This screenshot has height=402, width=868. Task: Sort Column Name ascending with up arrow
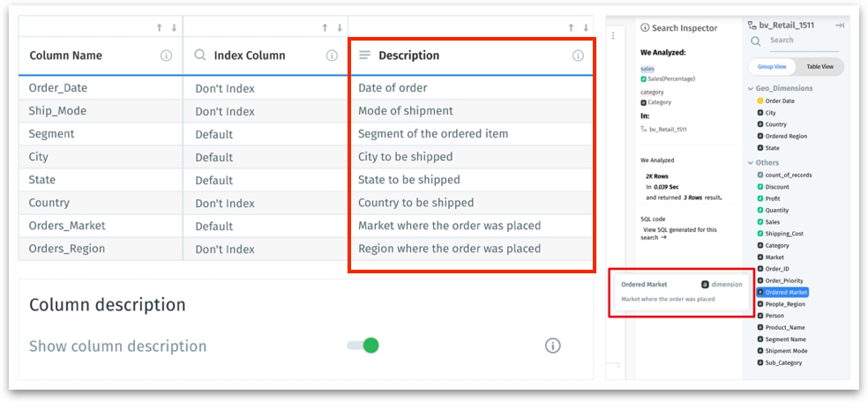(x=160, y=28)
